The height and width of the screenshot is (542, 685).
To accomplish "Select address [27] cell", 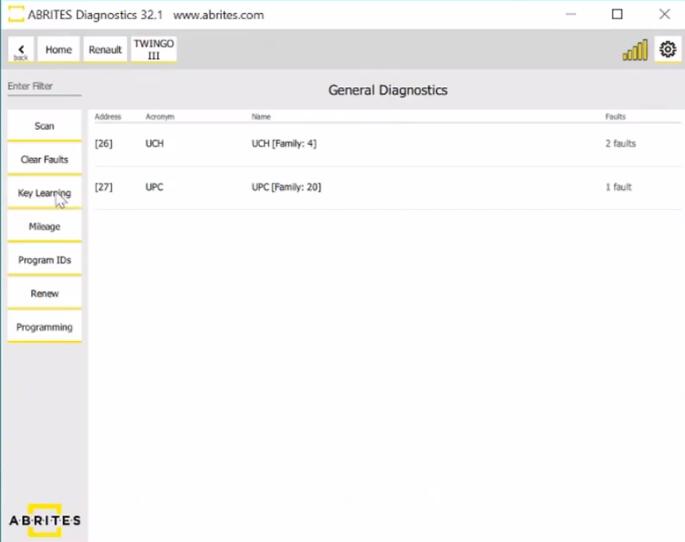I will click(x=104, y=187).
